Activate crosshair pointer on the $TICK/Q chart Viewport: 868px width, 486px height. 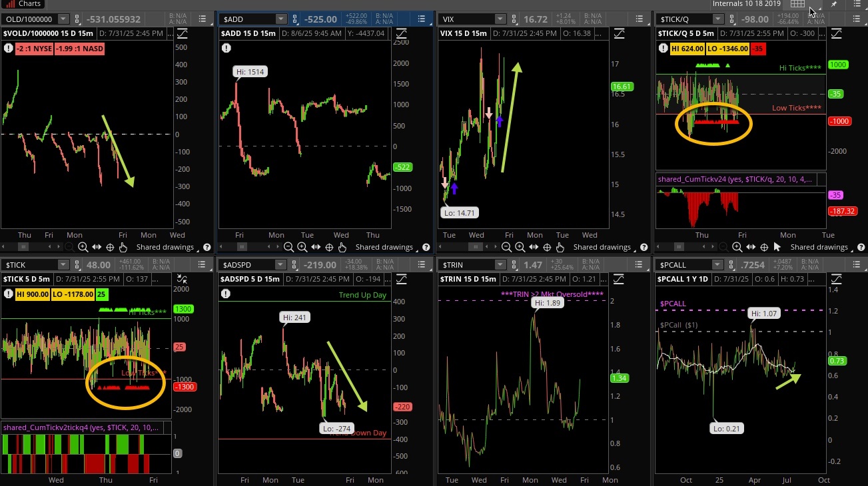point(764,247)
